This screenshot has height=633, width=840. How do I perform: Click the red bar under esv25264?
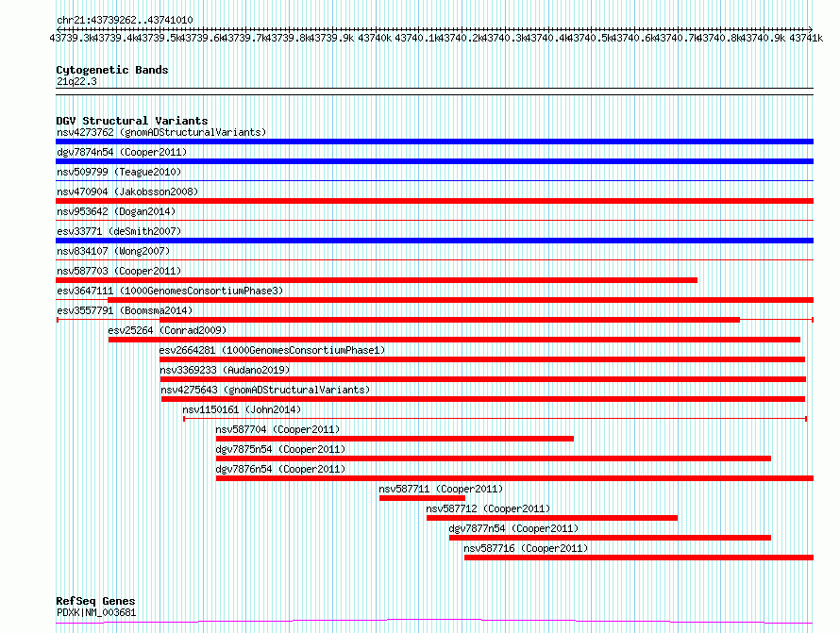coord(454,340)
